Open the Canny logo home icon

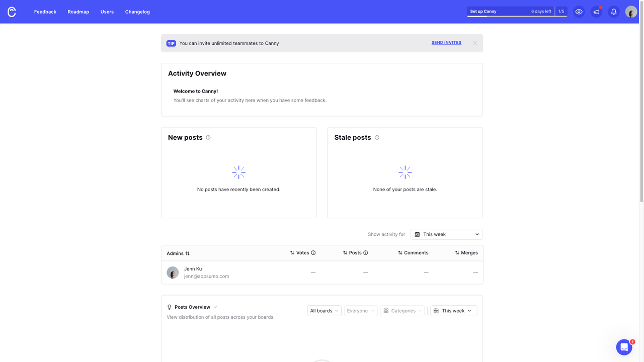tap(12, 12)
